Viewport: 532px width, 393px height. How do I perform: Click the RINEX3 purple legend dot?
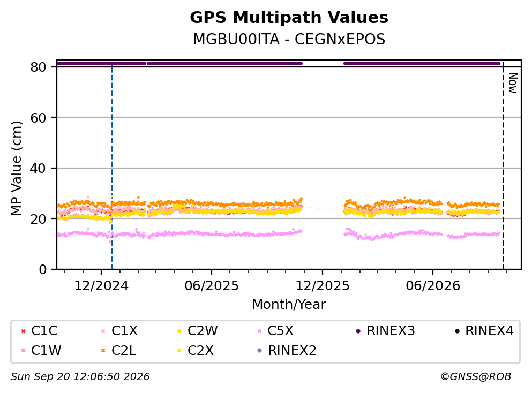point(358,331)
